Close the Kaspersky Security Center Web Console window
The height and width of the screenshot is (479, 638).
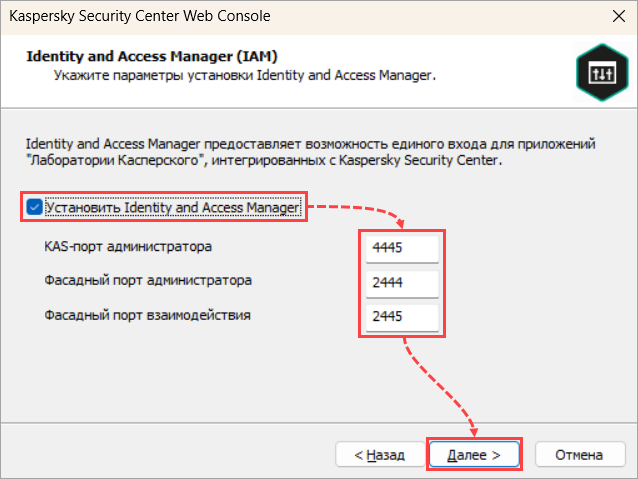(x=619, y=16)
